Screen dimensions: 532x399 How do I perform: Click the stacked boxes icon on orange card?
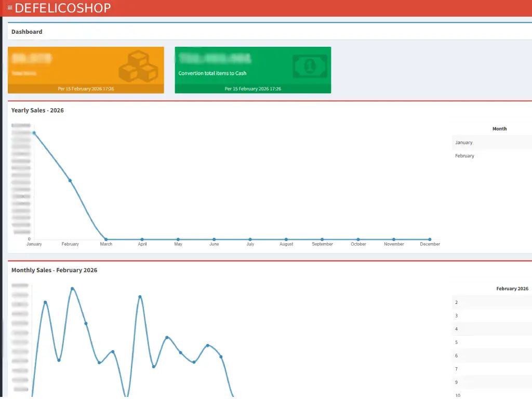pos(138,66)
